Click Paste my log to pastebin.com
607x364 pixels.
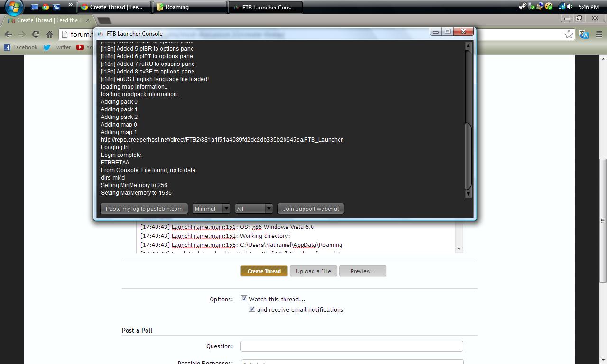pyautogui.click(x=144, y=209)
